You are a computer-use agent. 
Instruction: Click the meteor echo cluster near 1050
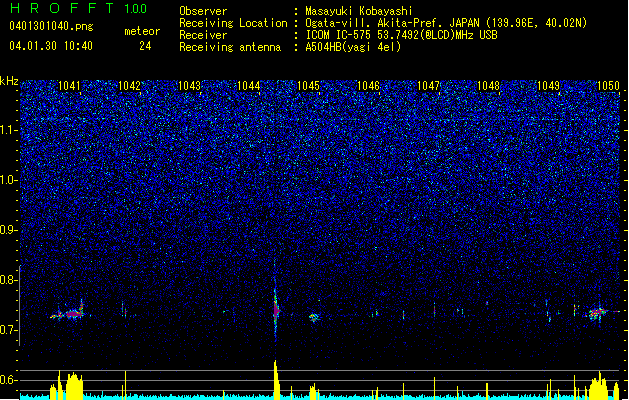(598, 313)
